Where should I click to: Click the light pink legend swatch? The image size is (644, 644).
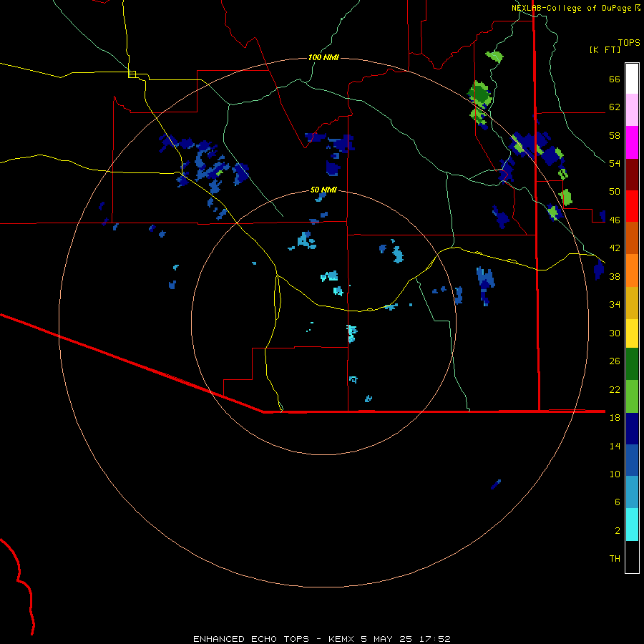click(x=632, y=109)
